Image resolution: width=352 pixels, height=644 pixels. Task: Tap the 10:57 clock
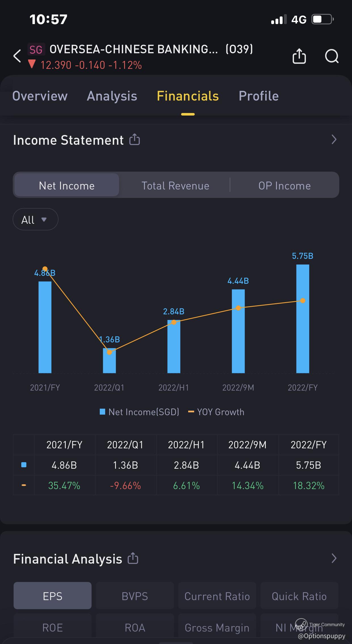click(48, 20)
